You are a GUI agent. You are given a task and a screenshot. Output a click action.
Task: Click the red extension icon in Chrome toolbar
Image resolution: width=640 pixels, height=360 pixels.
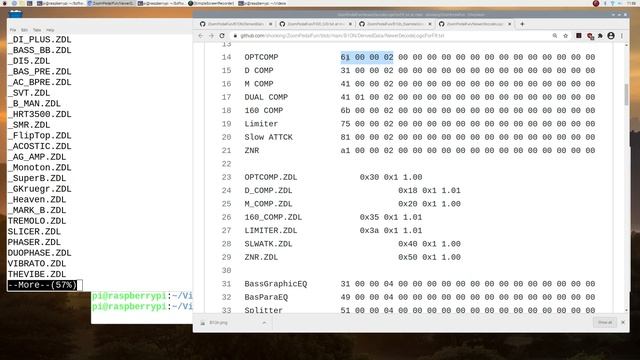coord(590,36)
